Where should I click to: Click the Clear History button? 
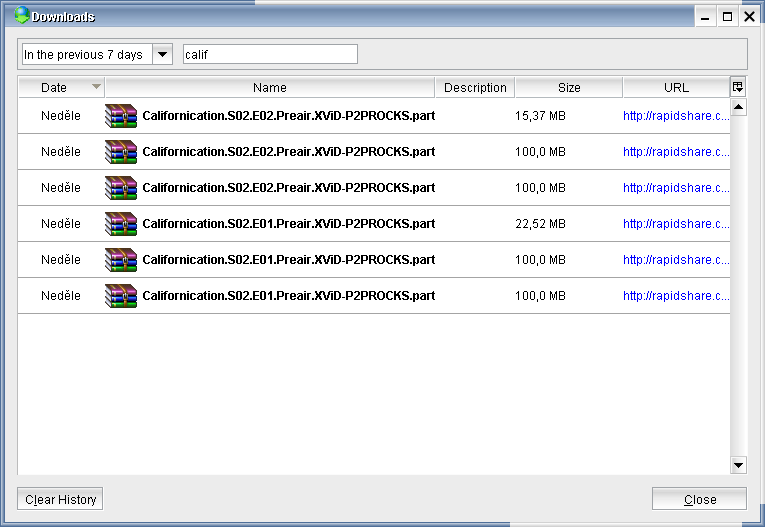coord(60,499)
